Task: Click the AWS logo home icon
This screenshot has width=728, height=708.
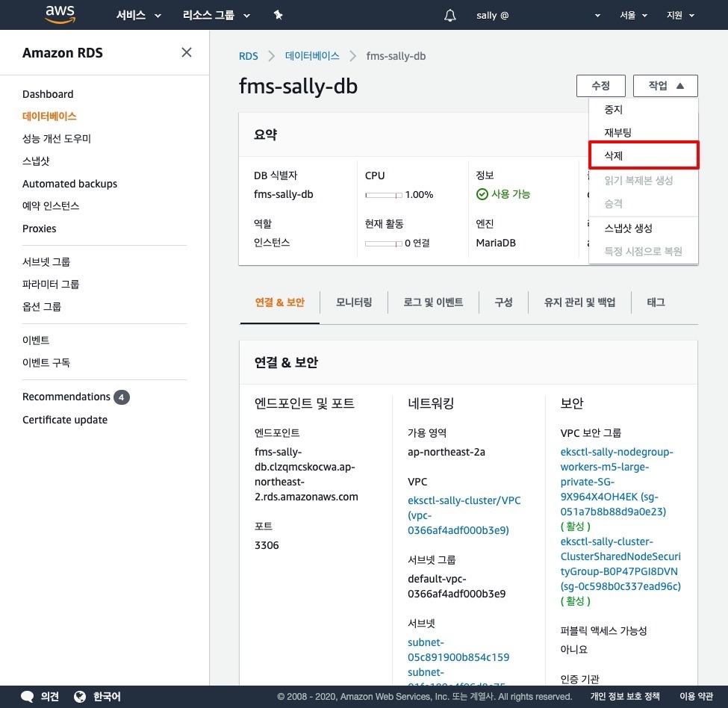Action: (60, 14)
